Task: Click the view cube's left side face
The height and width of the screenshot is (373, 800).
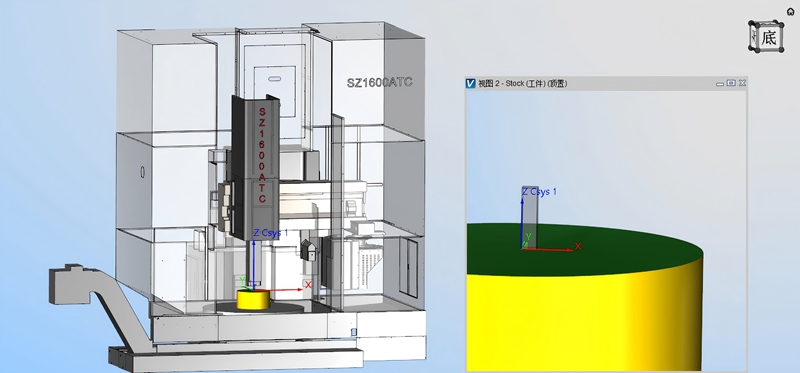Action: click(754, 36)
